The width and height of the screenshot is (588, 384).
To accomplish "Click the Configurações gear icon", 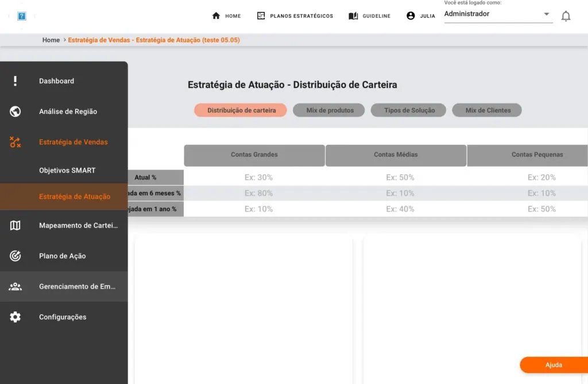I will (15, 317).
